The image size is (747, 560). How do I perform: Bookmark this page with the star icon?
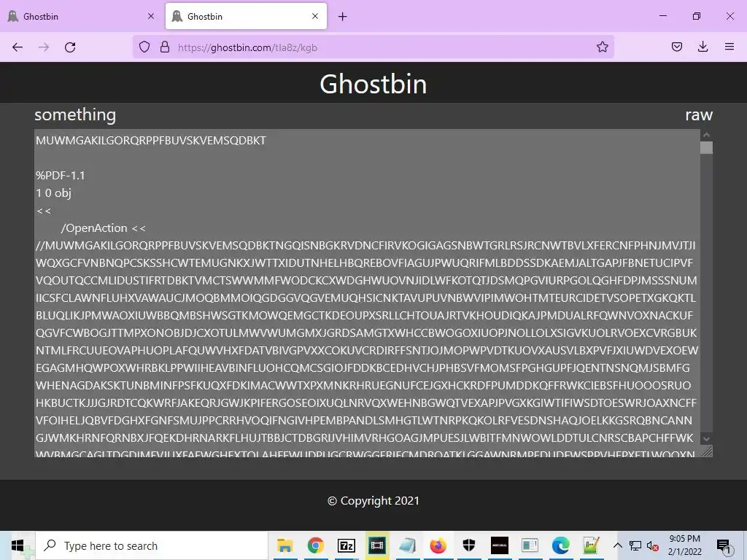(x=602, y=47)
